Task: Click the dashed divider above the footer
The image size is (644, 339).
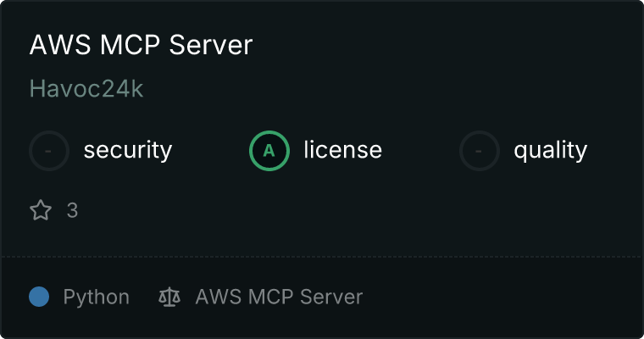Action: (322, 256)
